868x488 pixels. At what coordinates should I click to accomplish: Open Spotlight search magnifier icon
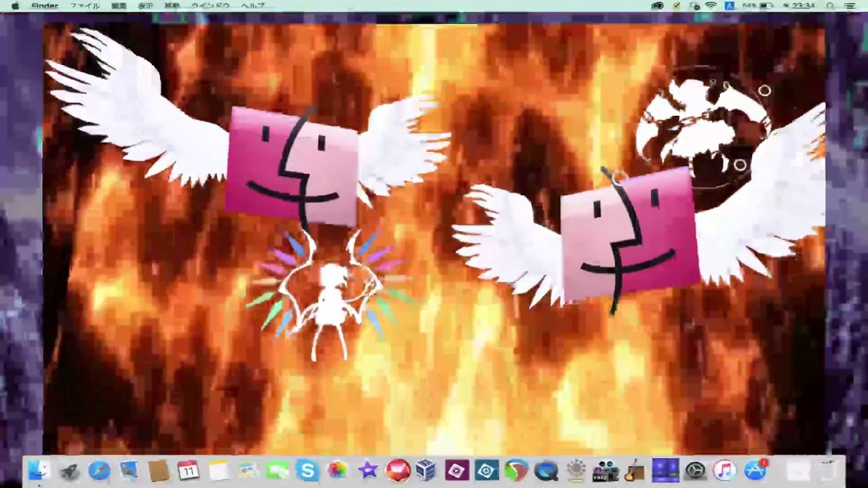pyautogui.click(x=830, y=5)
